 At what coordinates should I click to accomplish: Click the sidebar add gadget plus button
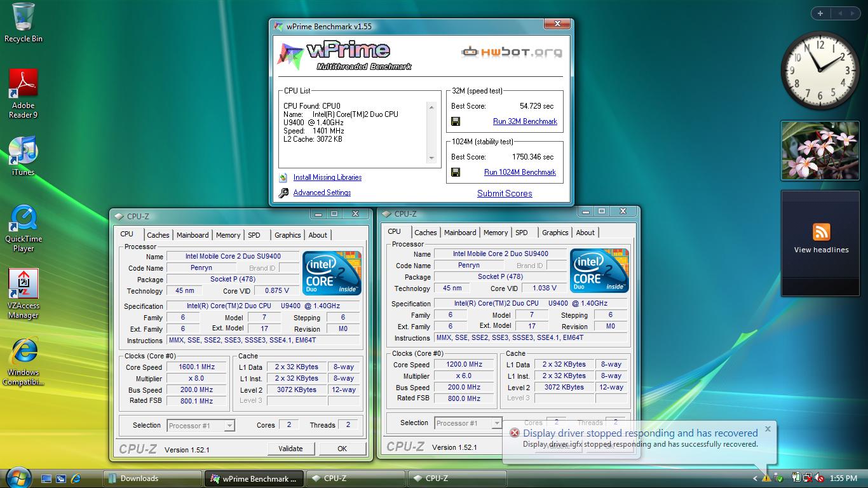(820, 13)
